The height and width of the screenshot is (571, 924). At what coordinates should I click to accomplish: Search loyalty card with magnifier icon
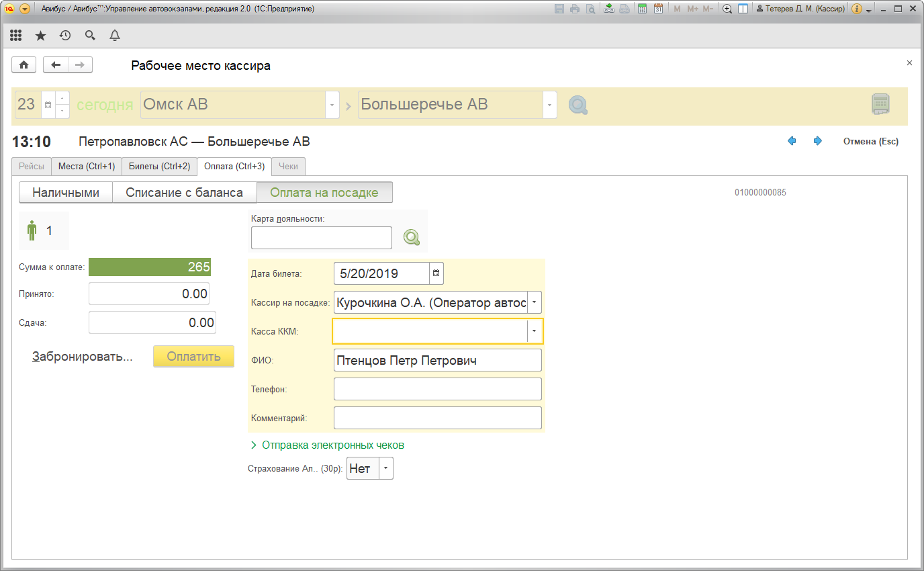tap(411, 237)
